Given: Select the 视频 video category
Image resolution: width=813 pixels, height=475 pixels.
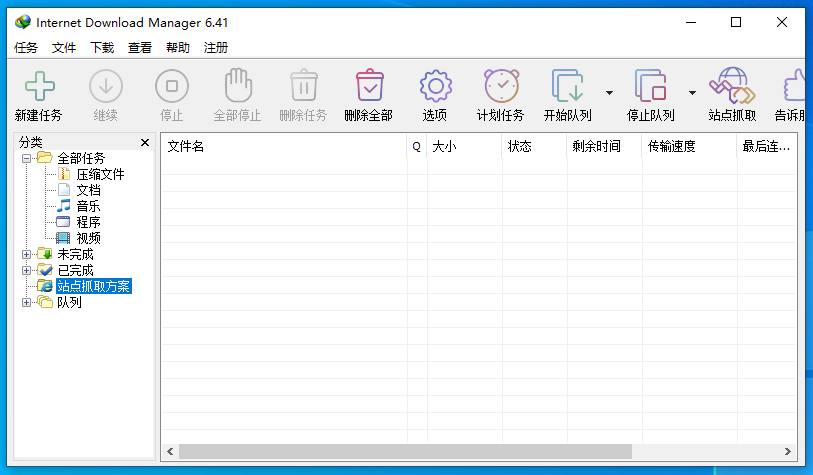Looking at the screenshot, I should (88, 238).
